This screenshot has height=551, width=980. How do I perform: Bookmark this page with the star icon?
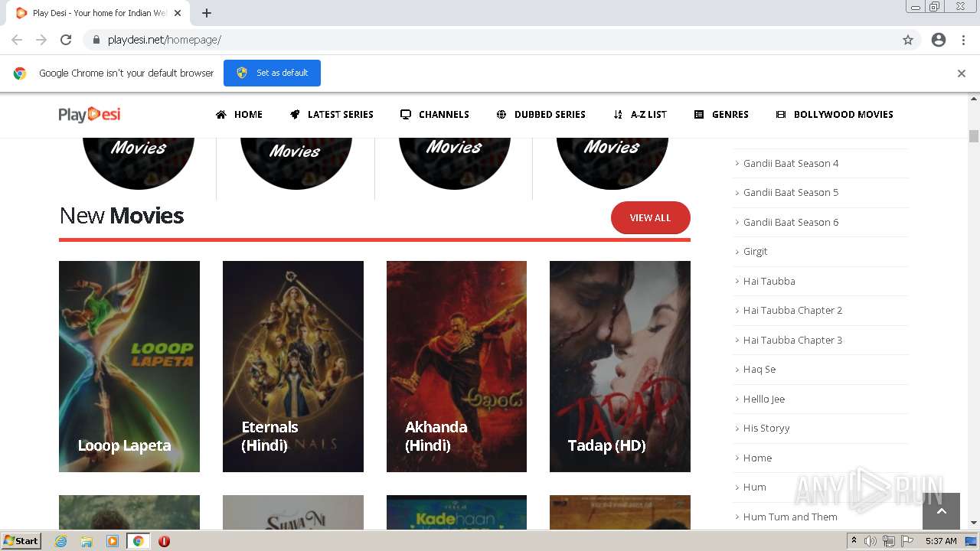pyautogui.click(x=908, y=40)
